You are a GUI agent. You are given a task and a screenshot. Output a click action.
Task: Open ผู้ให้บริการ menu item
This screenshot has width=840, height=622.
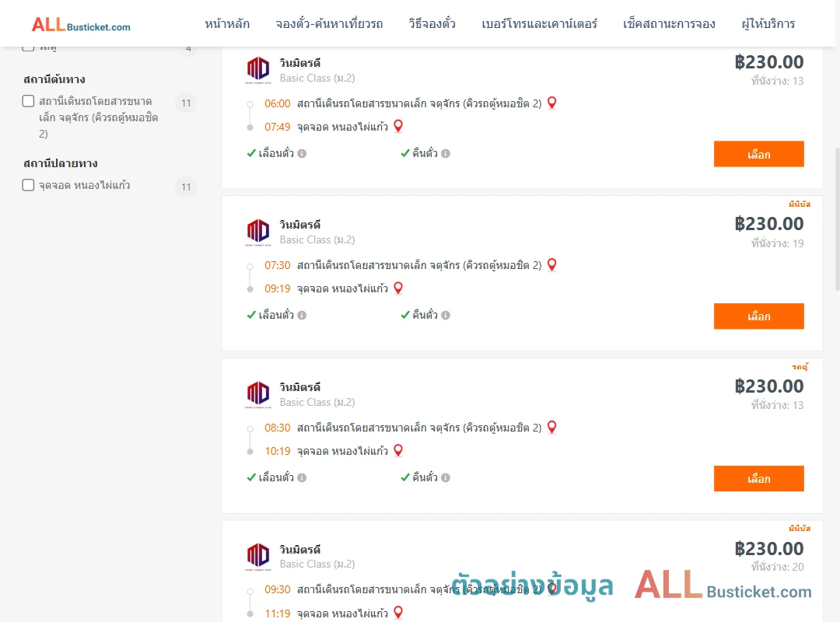click(768, 23)
